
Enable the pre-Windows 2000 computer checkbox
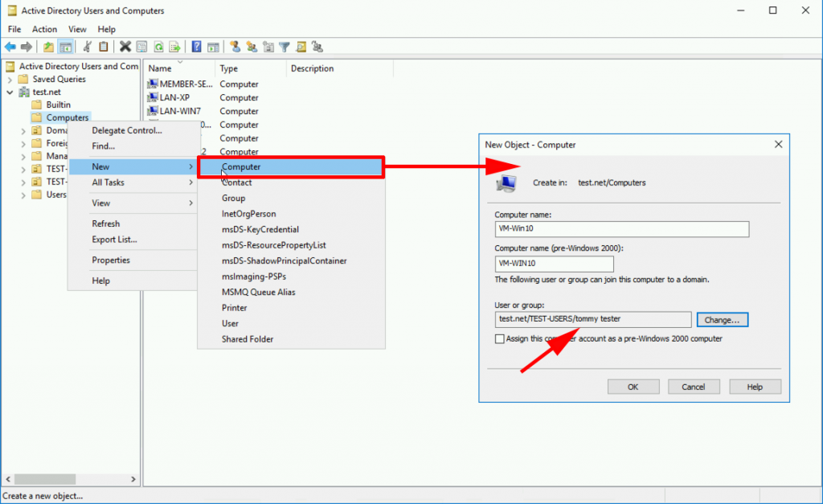[500, 339]
